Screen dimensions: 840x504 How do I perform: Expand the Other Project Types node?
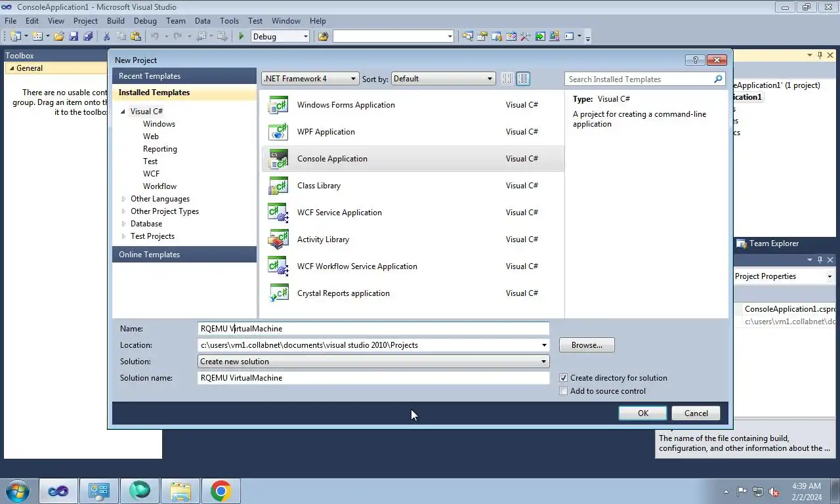point(123,211)
